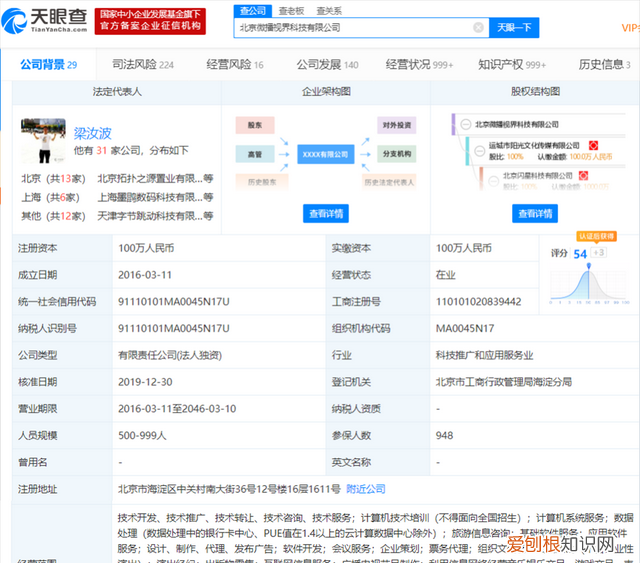Click the red official credit agency banner
The height and width of the screenshot is (563, 640).
(150, 21)
